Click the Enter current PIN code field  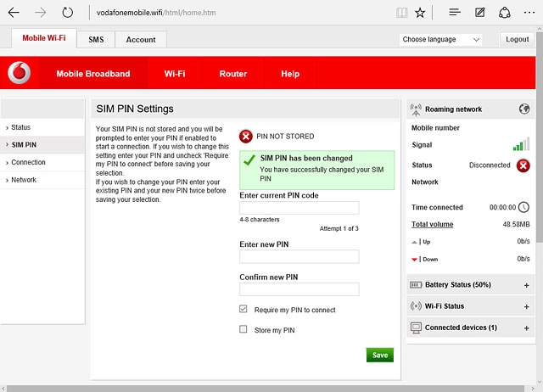click(299, 208)
